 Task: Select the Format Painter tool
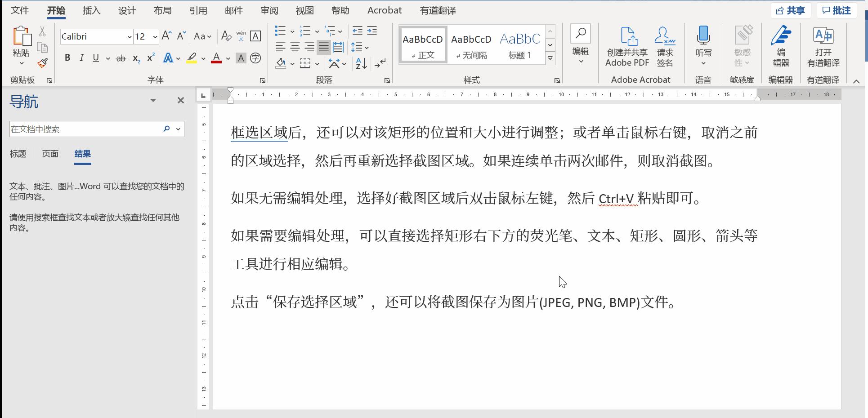42,63
